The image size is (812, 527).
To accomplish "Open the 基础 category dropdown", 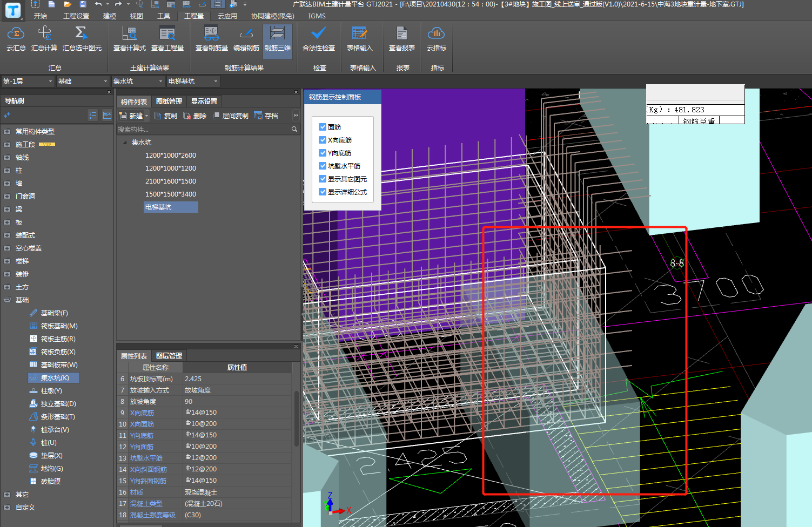I will (83, 81).
